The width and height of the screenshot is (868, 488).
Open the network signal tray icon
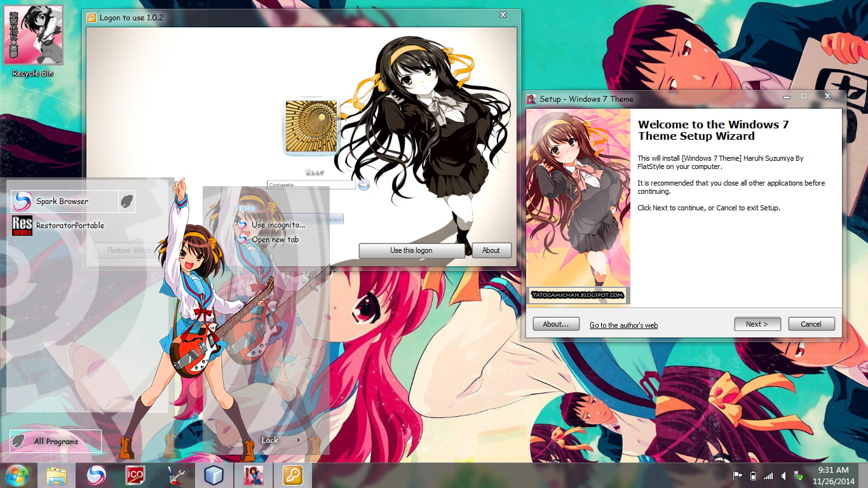tap(768, 476)
